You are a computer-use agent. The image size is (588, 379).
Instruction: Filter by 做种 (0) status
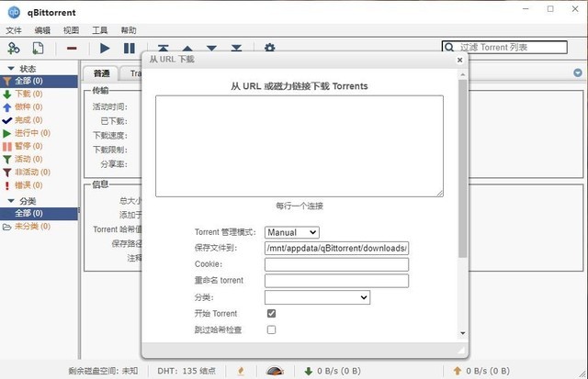39,106
